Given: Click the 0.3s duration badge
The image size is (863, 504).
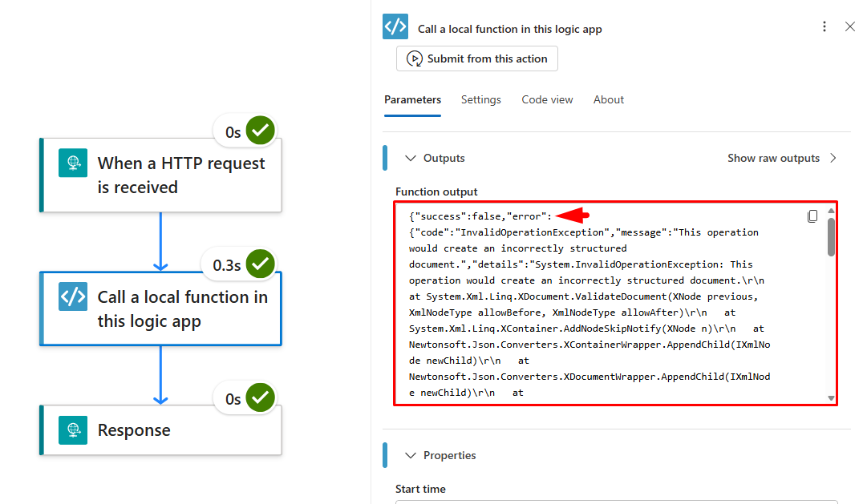Looking at the screenshot, I should click(227, 265).
